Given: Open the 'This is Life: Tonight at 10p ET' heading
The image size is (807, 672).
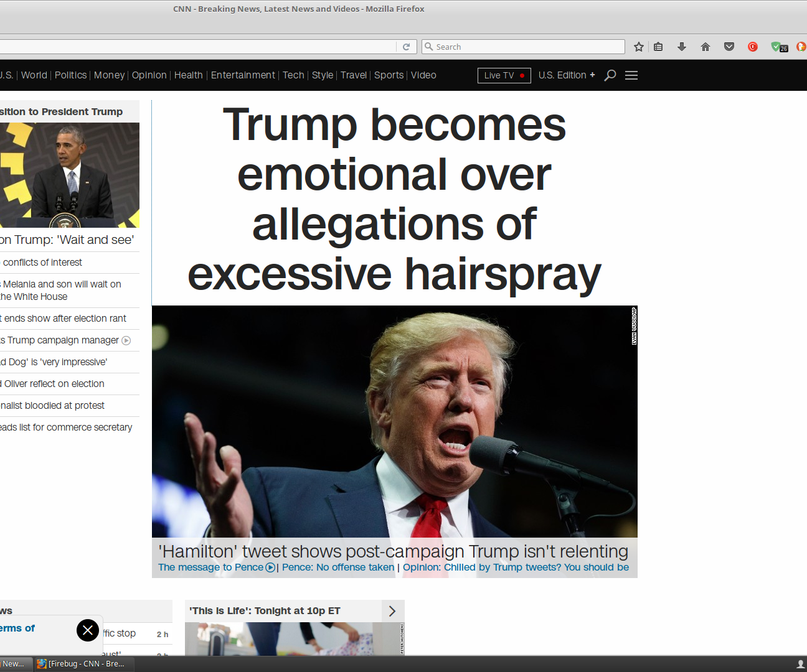Looking at the screenshot, I should tap(265, 611).
